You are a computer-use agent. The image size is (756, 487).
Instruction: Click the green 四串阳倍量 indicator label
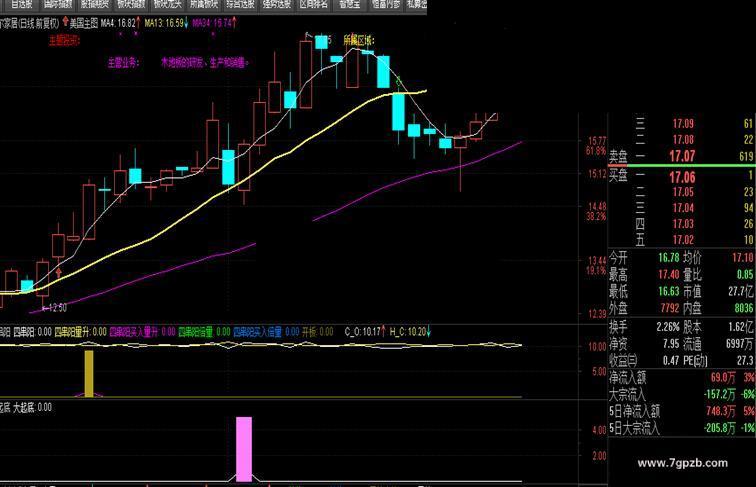[204, 332]
